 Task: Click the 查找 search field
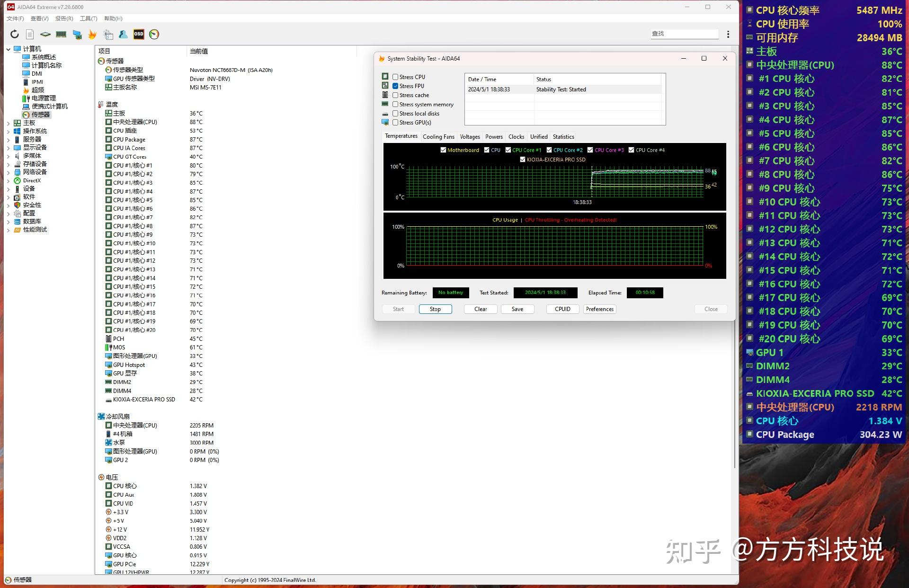click(685, 34)
